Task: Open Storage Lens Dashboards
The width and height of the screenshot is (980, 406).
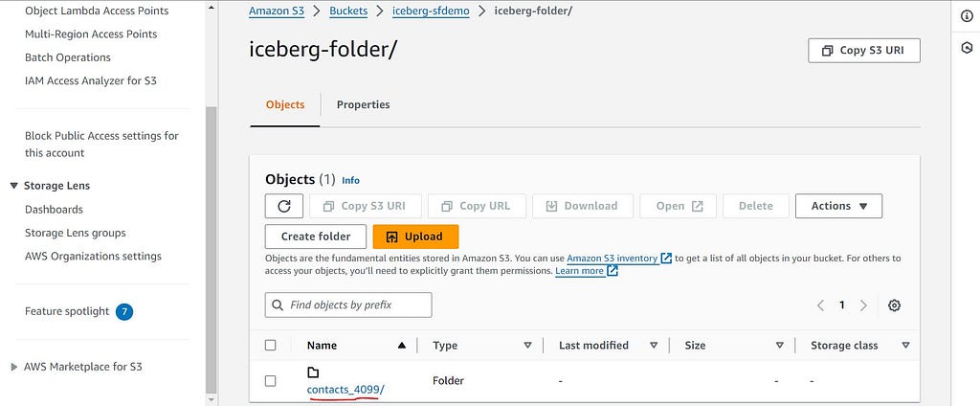Action: [x=54, y=209]
